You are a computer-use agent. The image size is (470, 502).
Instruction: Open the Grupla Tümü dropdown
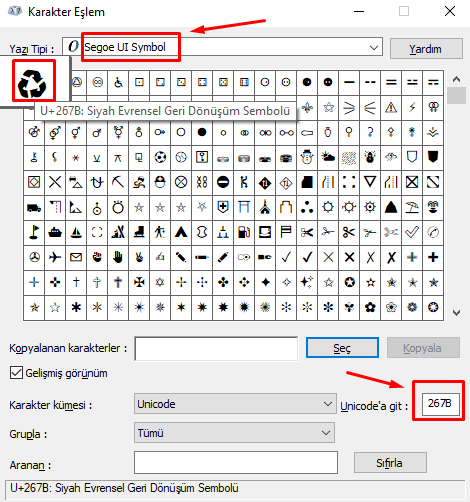234,433
